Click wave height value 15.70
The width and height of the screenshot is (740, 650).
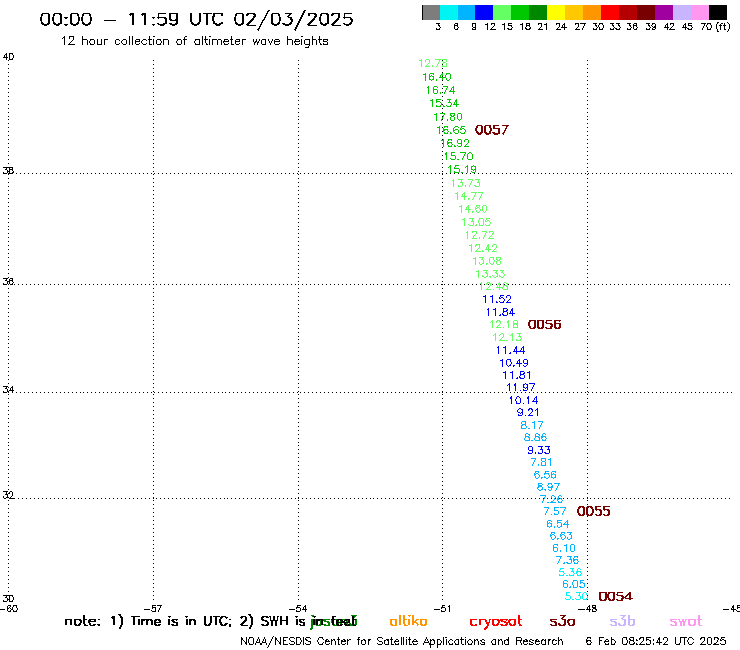[458, 156]
